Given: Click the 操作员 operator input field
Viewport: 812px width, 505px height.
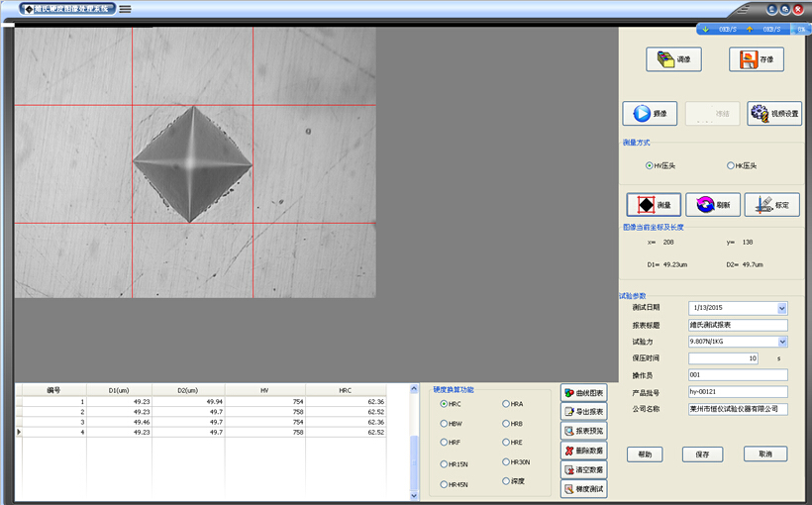Looking at the screenshot, I should click(738, 375).
